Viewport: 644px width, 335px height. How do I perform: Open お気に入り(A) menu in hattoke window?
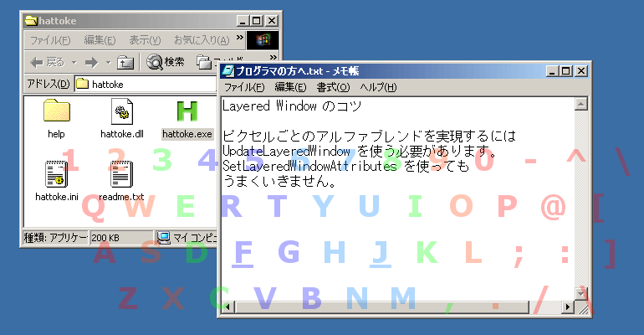[x=202, y=40]
